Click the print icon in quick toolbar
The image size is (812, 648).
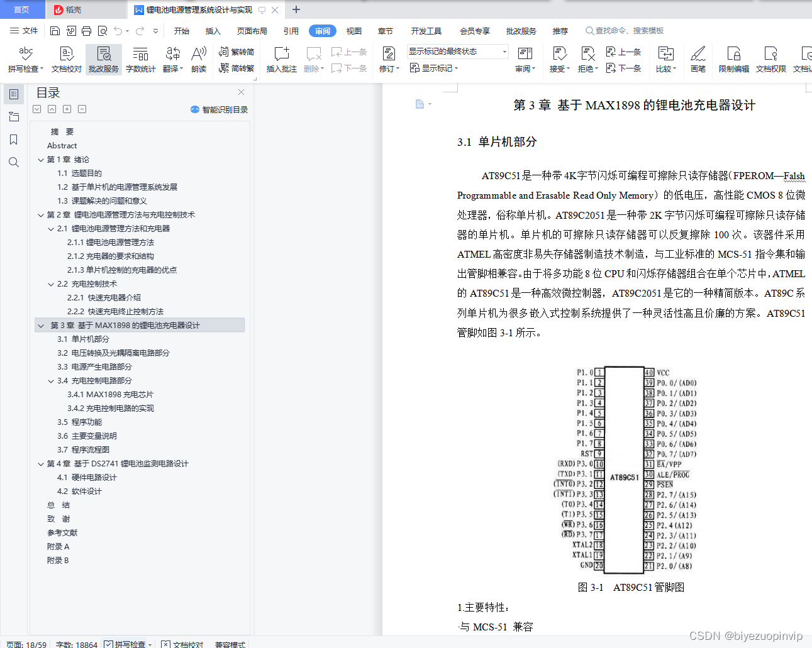coord(86,31)
